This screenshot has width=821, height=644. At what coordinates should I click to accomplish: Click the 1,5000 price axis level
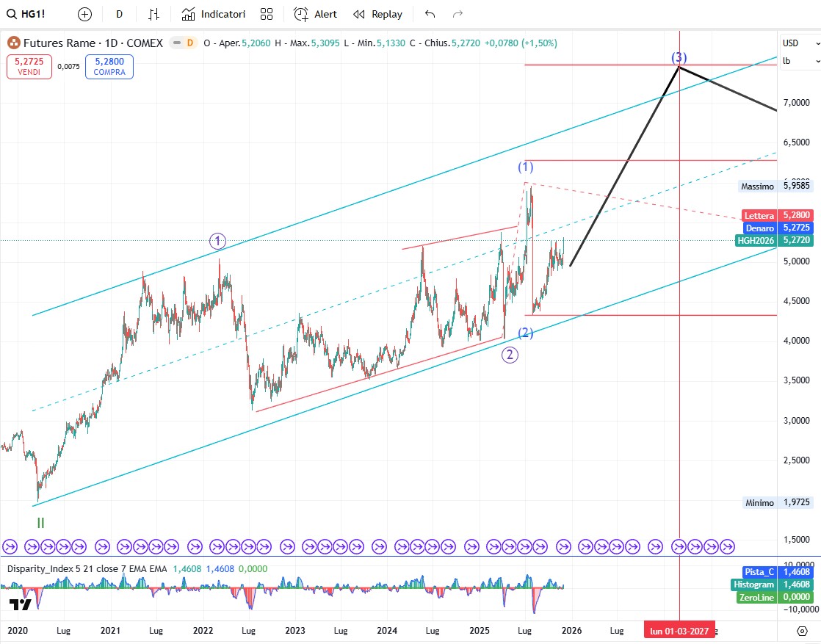point(796,539)
